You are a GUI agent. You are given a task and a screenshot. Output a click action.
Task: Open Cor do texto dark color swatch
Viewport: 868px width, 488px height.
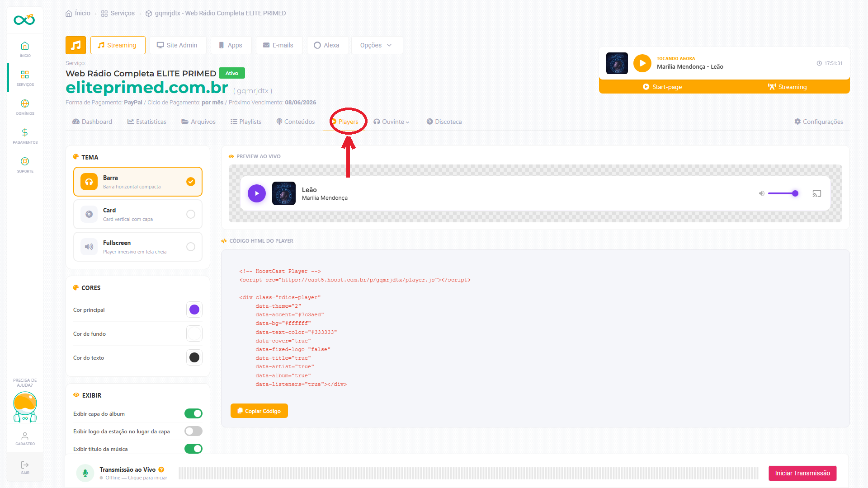point(194,357)
